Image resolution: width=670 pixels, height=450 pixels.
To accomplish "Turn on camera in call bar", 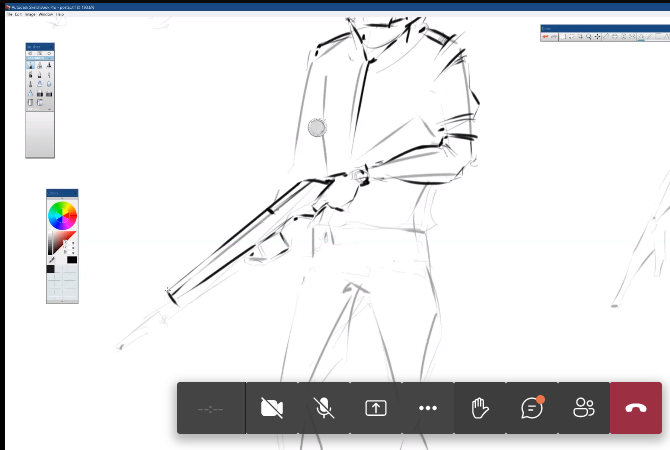I will click(271, 408).
